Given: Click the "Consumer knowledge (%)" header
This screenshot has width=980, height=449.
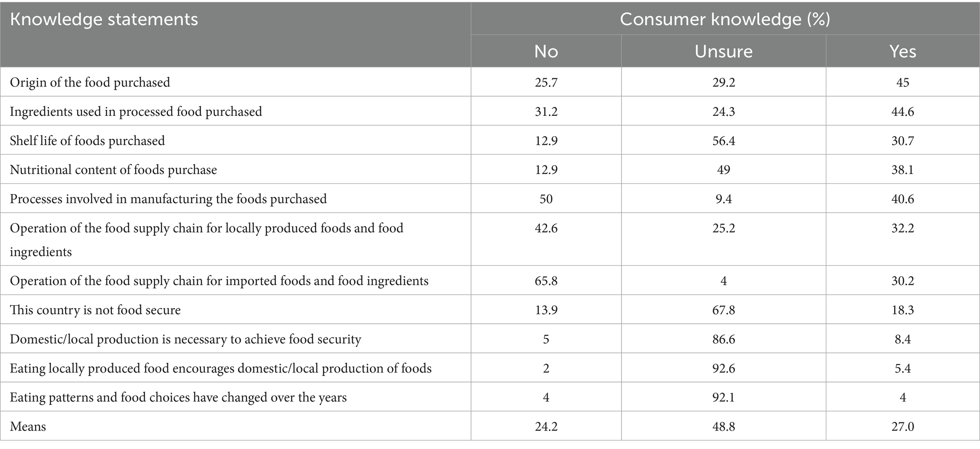Looking at the screenshot, I should point(725,19).
